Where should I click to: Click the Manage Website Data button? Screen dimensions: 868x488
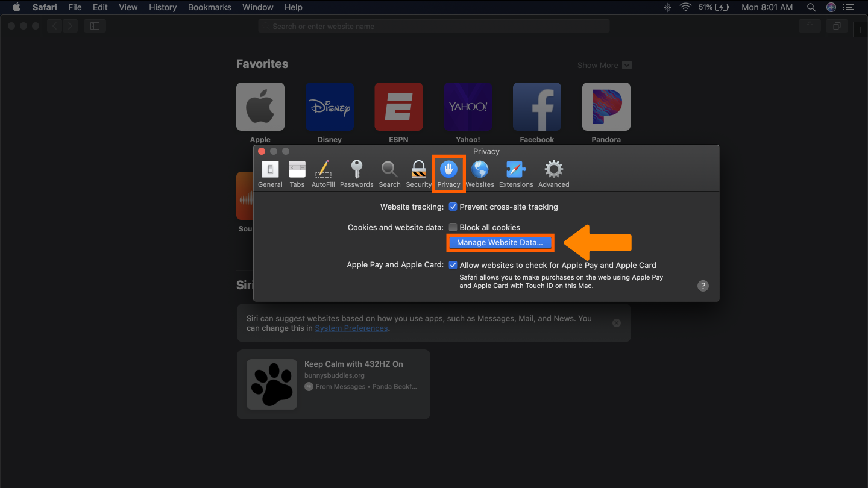[x=500, y=243]
